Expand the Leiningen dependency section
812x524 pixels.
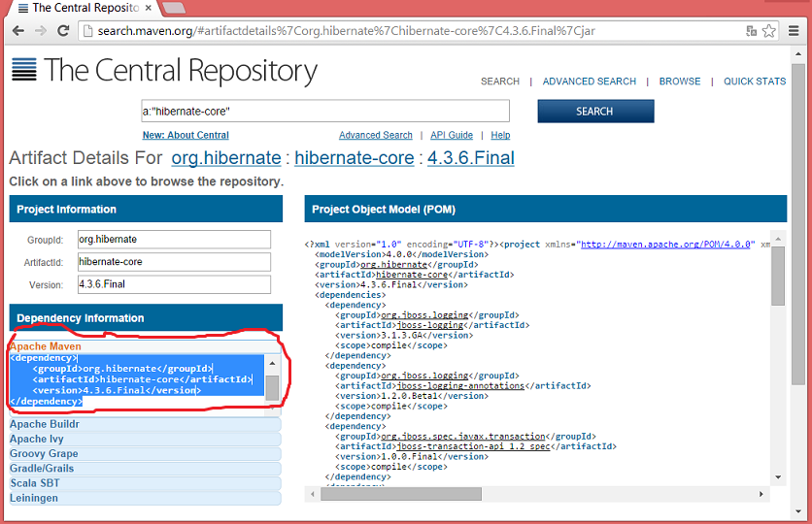[x=145, y=498]
